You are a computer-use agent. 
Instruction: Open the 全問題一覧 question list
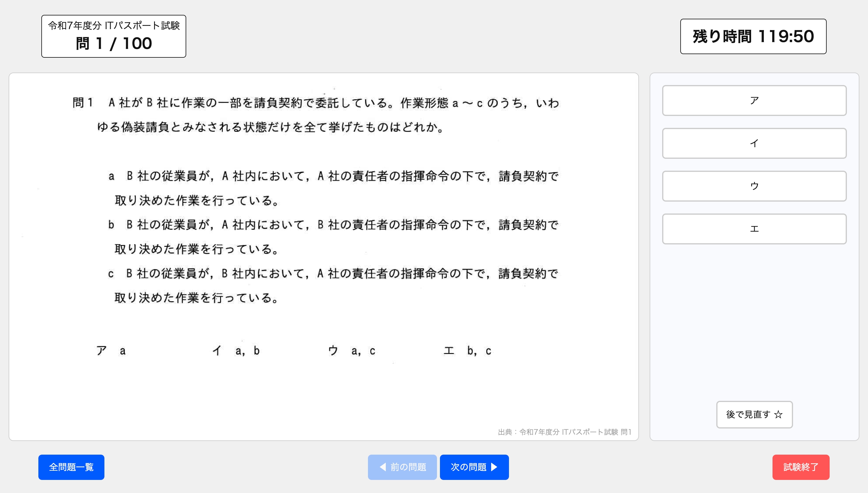click(x=71, y=467)
